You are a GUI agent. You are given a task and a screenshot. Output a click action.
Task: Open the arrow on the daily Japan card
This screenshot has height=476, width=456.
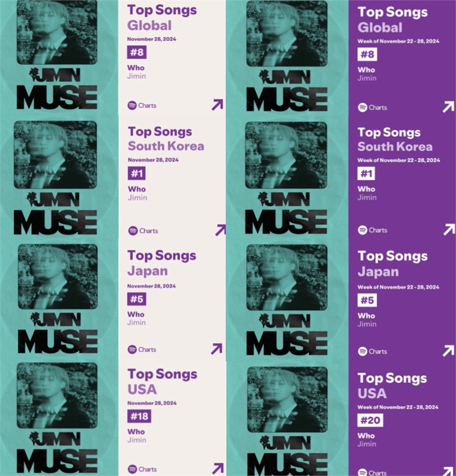[217, 349]
